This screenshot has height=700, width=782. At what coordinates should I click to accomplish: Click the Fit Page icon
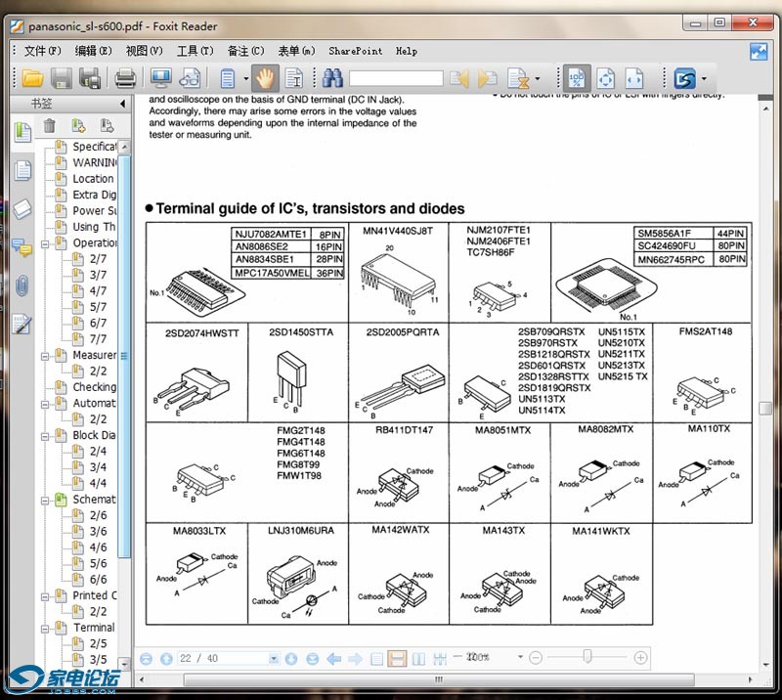click(x=605, y=78)
